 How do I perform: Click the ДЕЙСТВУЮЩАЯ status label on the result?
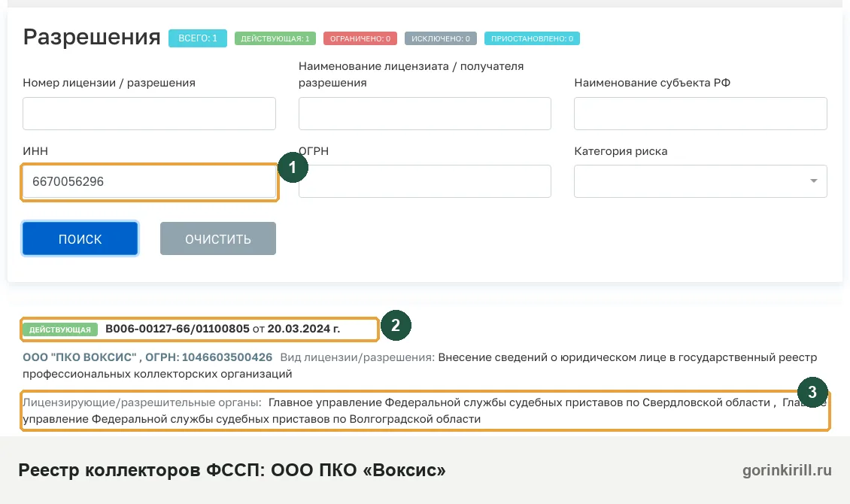(x=60, y=329)
